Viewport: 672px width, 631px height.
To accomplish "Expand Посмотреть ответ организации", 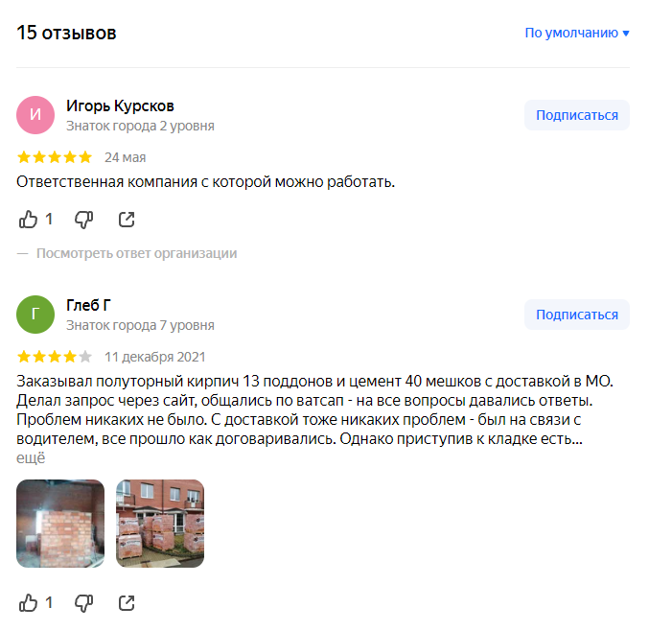I will click(x=136, y=253).
